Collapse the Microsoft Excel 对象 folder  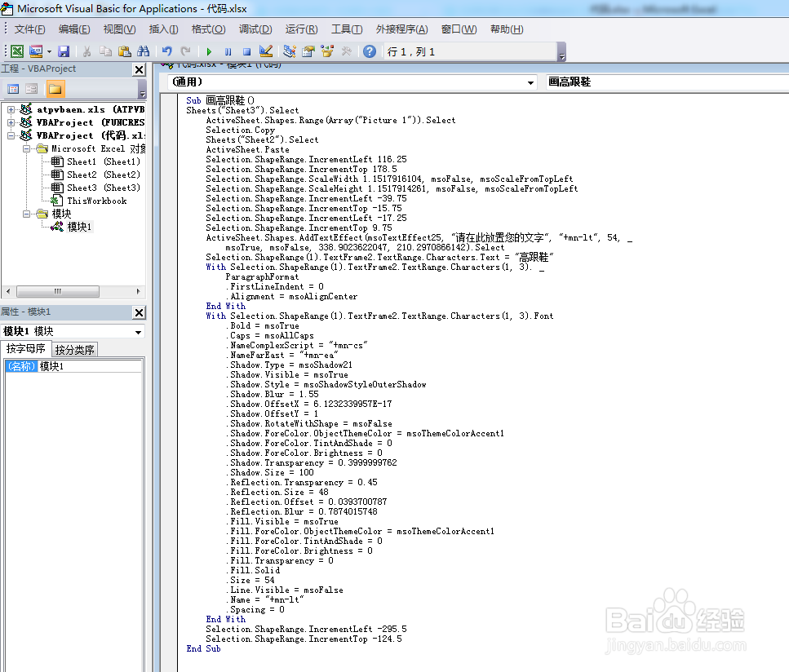25,148
